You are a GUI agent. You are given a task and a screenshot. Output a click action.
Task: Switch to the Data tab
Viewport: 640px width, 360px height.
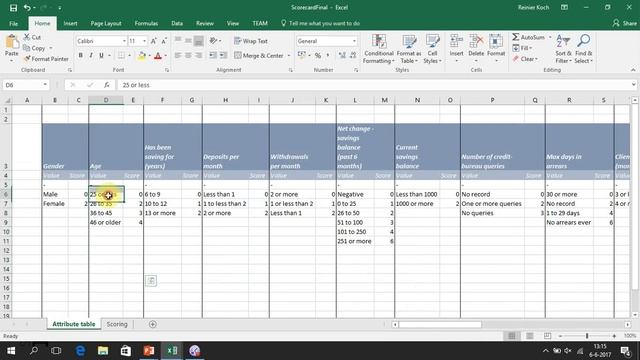click(x=177, y=23)
